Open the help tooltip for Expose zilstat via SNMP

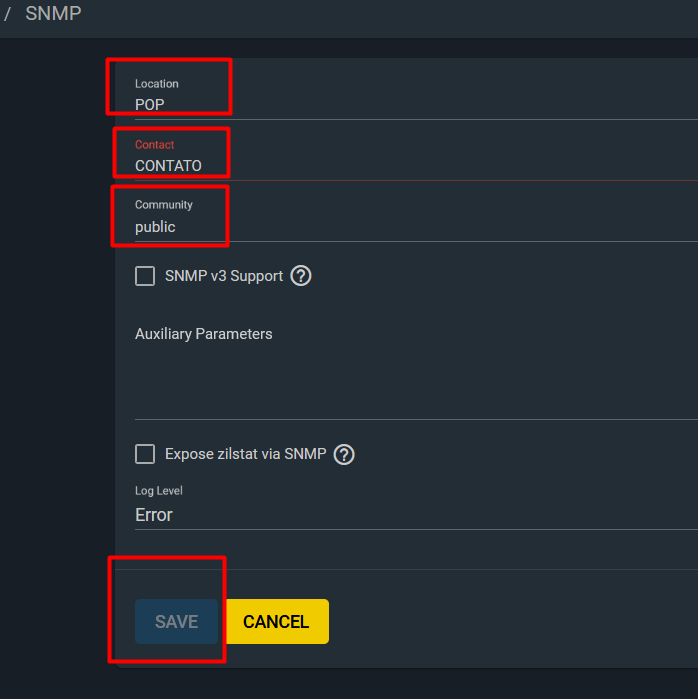[344, 454]
